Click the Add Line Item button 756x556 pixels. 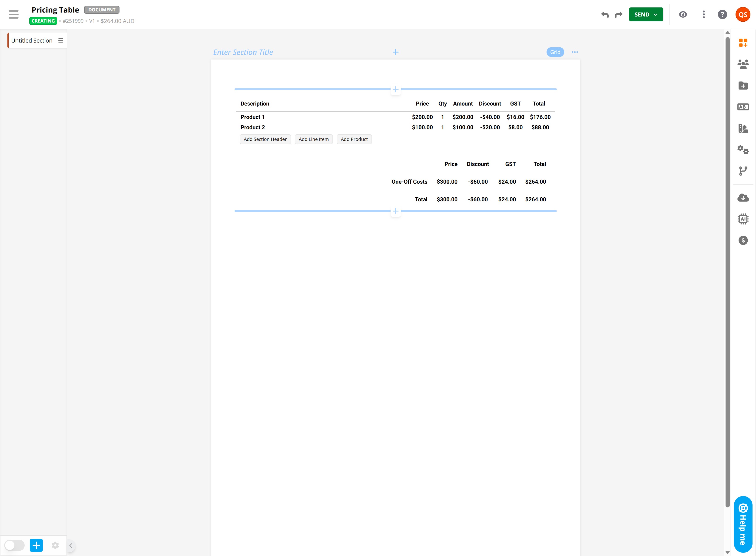tap(313, 139)
